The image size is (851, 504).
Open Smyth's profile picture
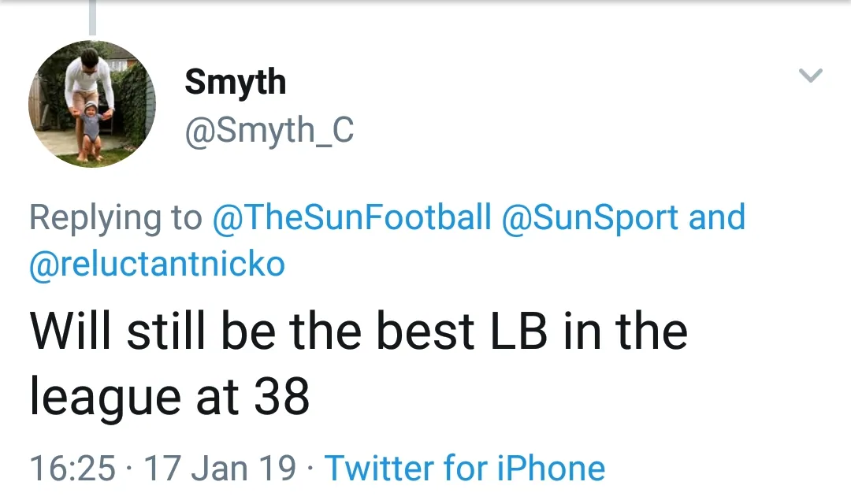(92, 104)
